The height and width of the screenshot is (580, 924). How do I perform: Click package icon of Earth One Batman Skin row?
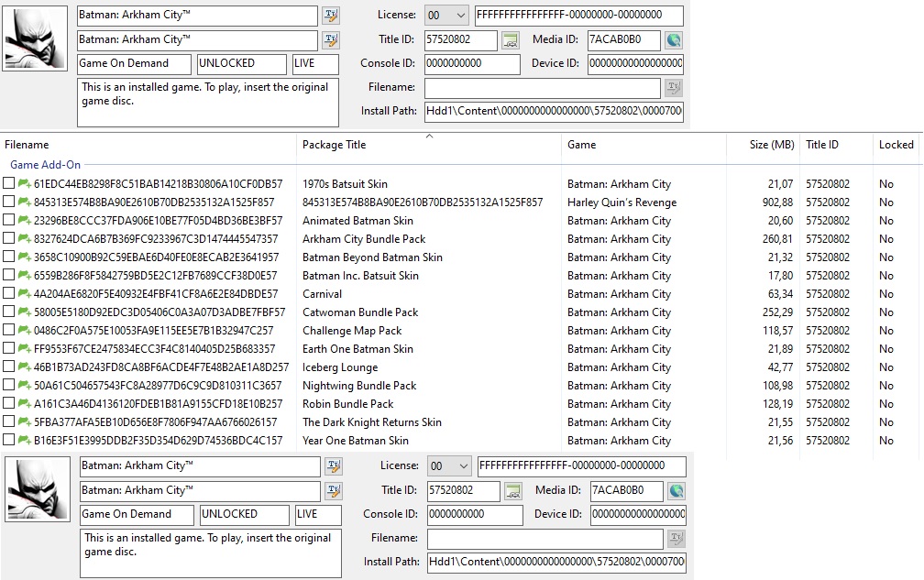[x=24, y=348]
